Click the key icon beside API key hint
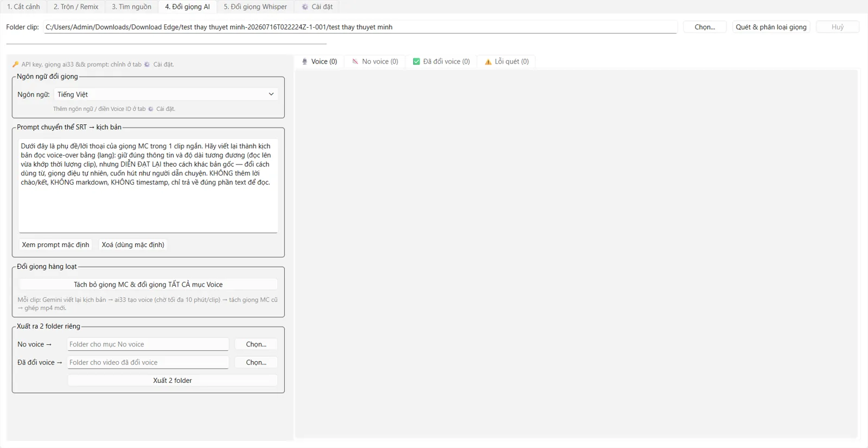The image size is (868, 448). [16, 65]
